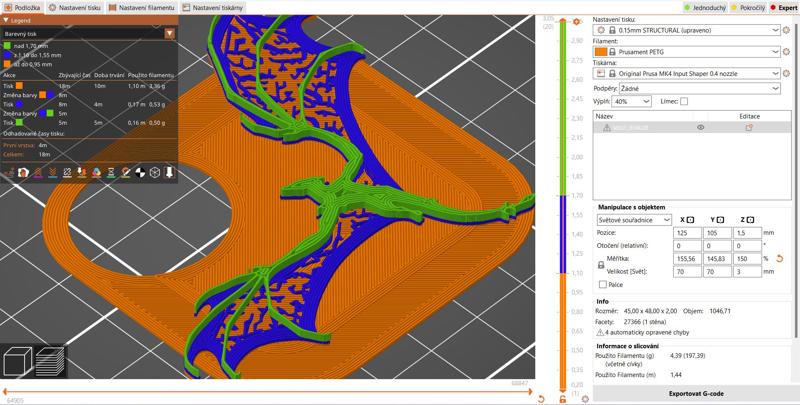Toggle wipe moves icon with white house shape

[x=23, y=172]
